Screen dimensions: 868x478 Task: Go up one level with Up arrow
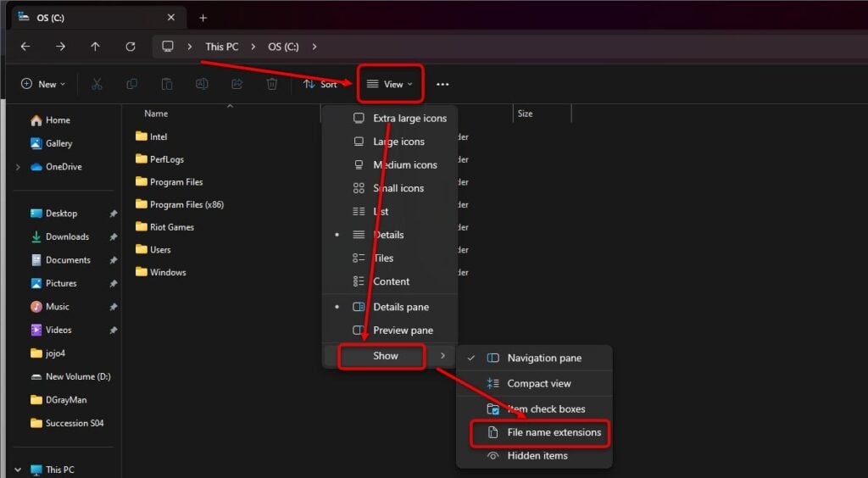pyautogui.click(x=95, y=47)
